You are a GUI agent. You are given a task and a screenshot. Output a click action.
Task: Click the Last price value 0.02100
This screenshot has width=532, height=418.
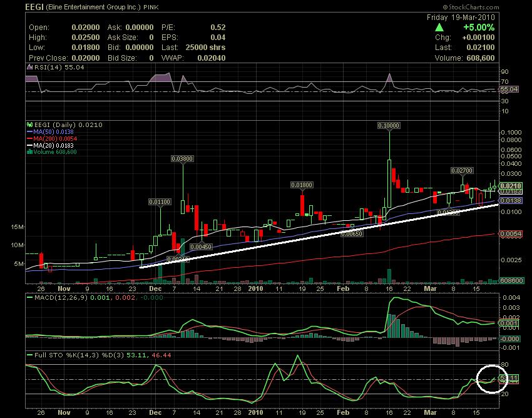481,48
